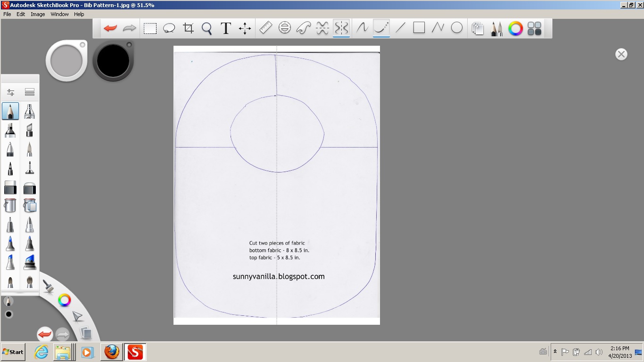This screenshot has height=362, width=644.
Task: Open the Edit menu
Action: (x=21, y=14)
